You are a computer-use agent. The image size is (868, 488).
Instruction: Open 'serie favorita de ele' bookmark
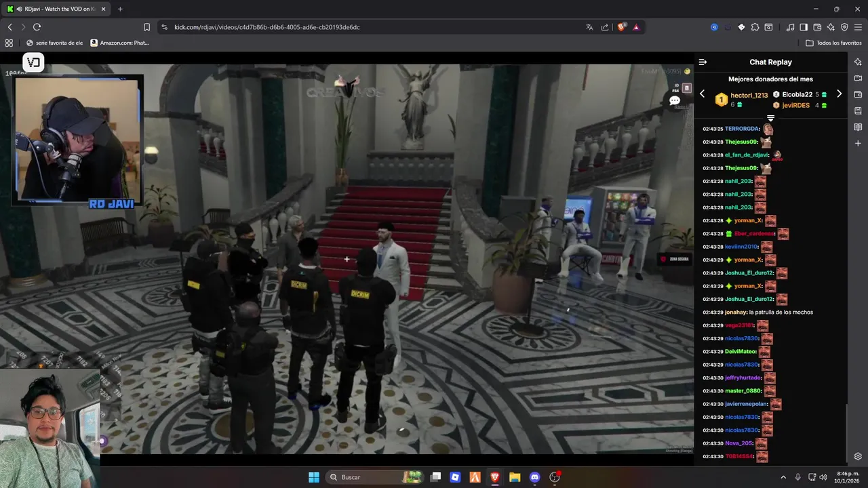click(54, 43)
